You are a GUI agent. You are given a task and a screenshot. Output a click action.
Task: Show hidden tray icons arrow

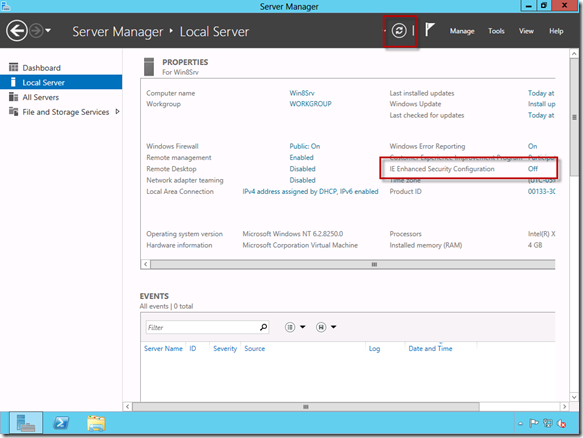point(520,423)
